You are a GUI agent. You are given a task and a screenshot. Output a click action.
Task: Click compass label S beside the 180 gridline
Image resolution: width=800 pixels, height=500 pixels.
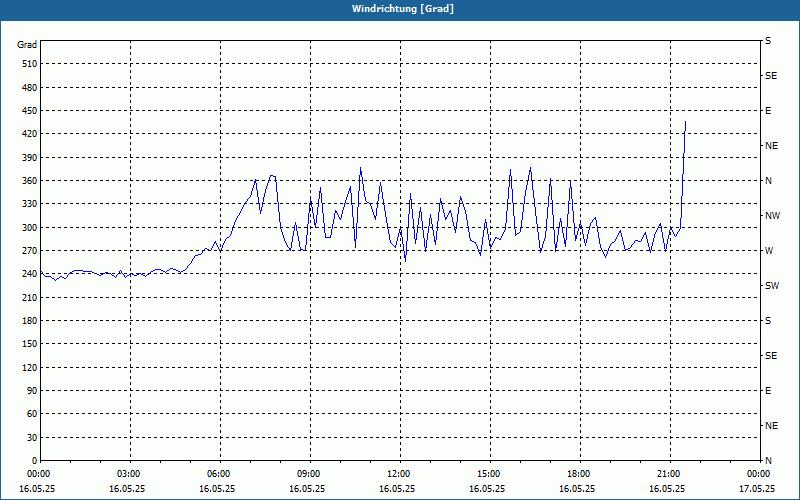(768, 321)
